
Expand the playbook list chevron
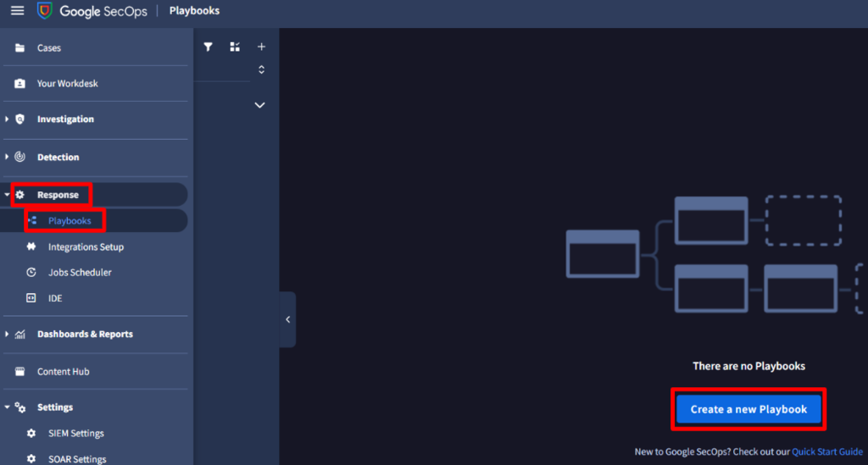pos(259,105)
